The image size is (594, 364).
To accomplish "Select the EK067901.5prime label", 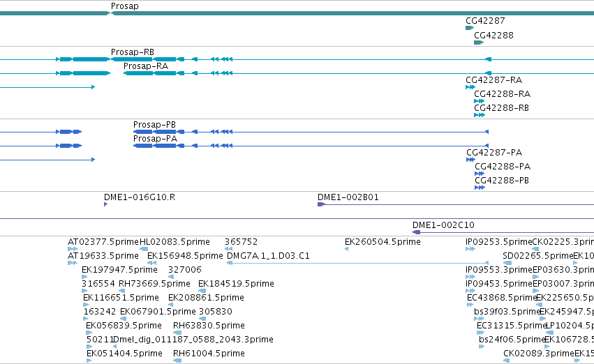I will (158, 312).
